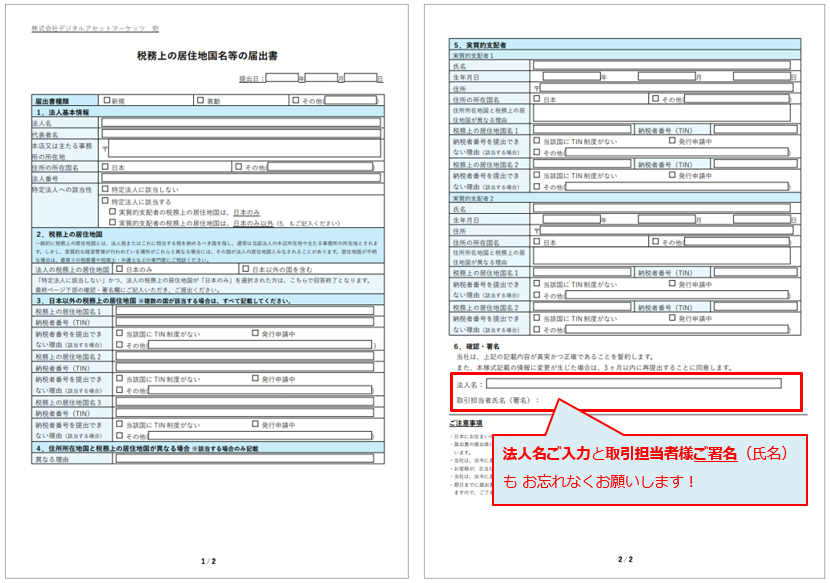Click the 法人名 field in 確認・署名 section
This screenshot has height=583, width=830.
634,383
